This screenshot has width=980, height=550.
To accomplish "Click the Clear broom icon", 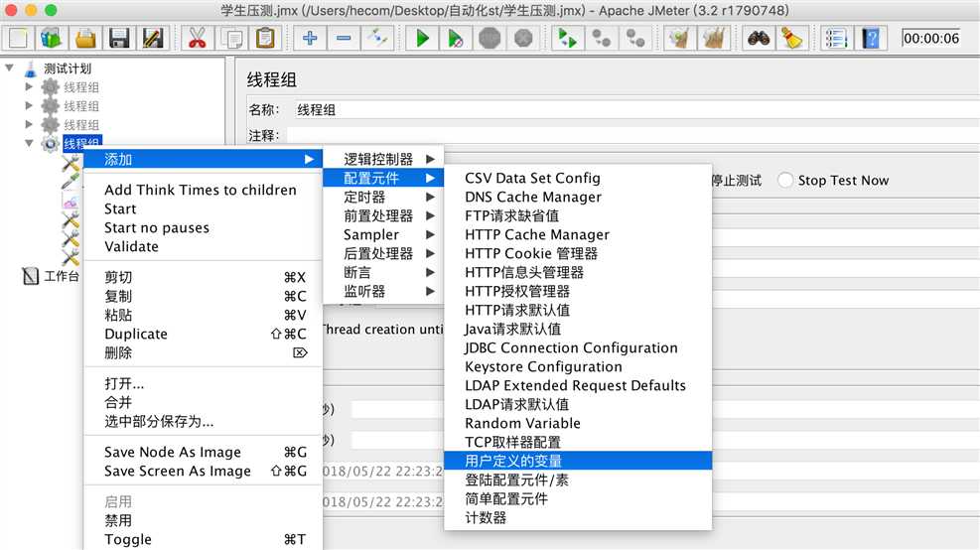I will pos(679,38).
